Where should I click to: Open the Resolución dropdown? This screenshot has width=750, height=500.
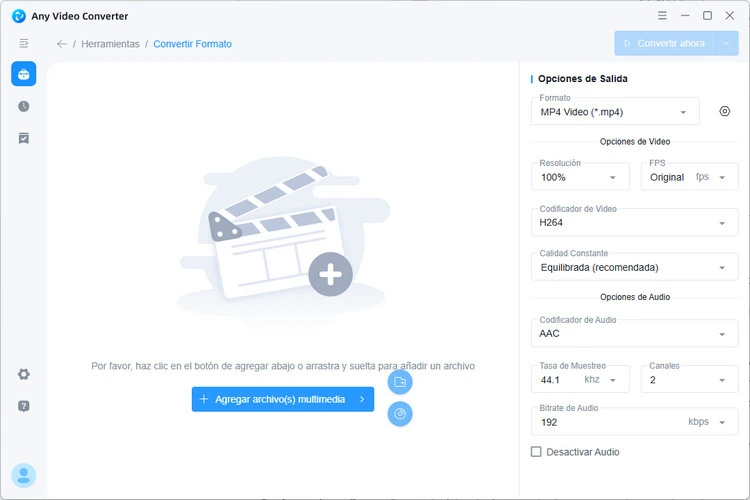click(580, 177)
